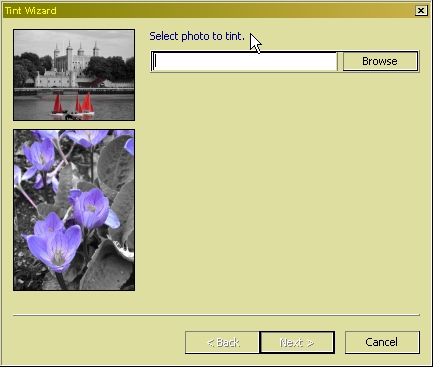This screenshot has height=367, width=433.
Task: Click the castle with red sailboats thumbnail
Action: coord(74,75)
